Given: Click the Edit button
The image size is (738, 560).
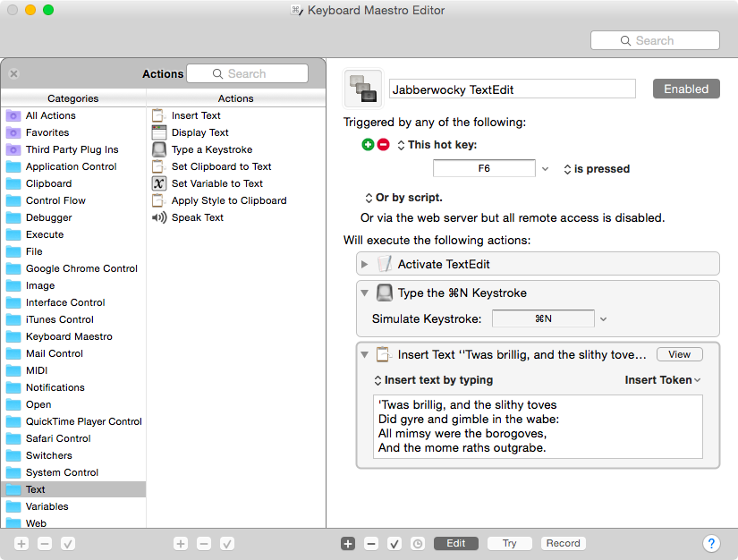Looking at the screenshot, I should (456, 543).
